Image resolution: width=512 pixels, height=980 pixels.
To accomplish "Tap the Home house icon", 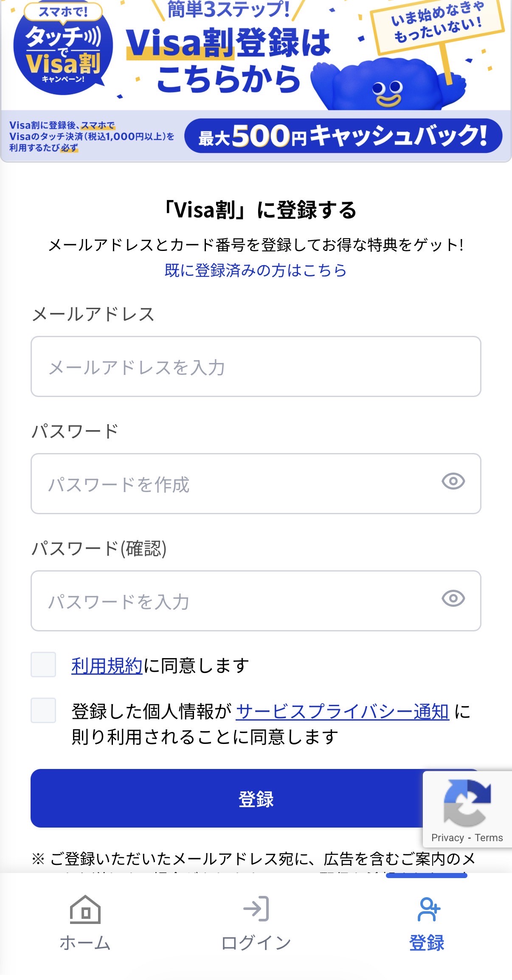I will [85, 909].
